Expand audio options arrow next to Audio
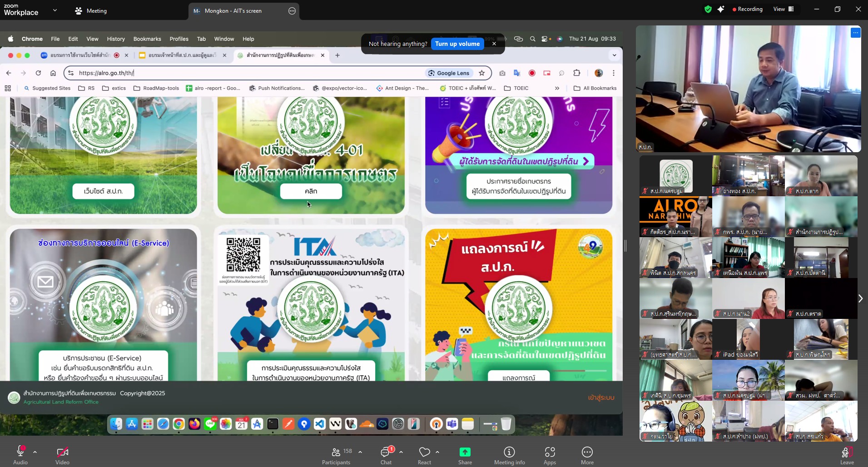 point(35,452)
